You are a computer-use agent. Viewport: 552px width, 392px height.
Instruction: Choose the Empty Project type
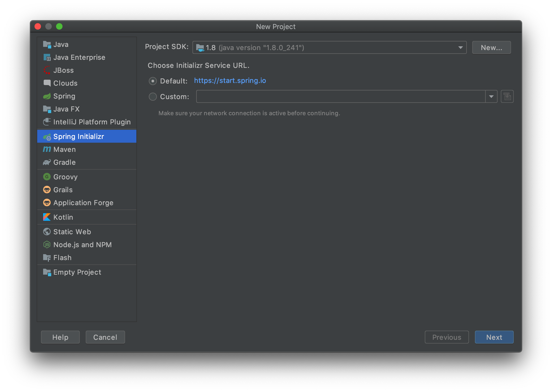tap(87, 272)
